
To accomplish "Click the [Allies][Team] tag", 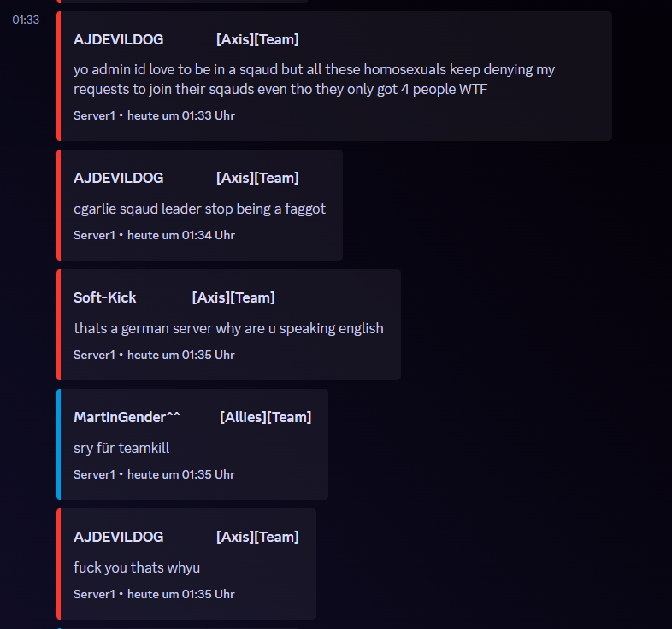I will point(265,417).
